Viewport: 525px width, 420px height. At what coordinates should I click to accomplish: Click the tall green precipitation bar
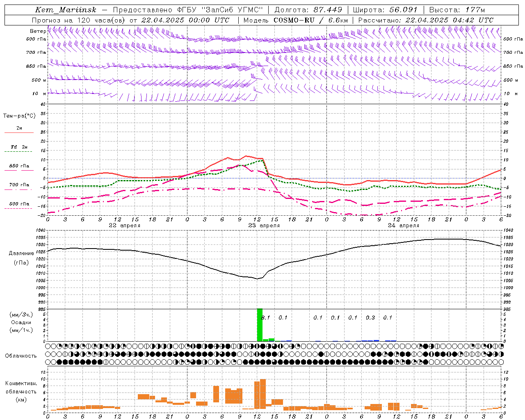(x=260, y=324)
